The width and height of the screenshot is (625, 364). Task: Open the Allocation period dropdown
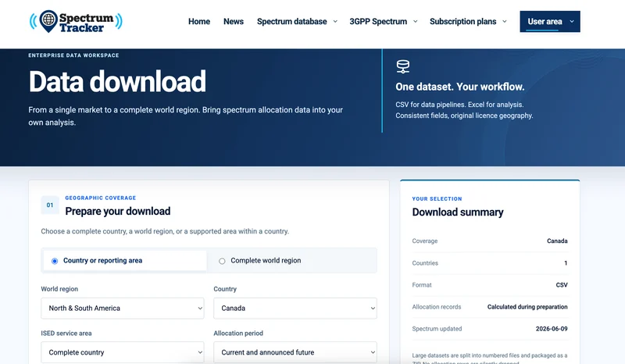click(295, 352)
